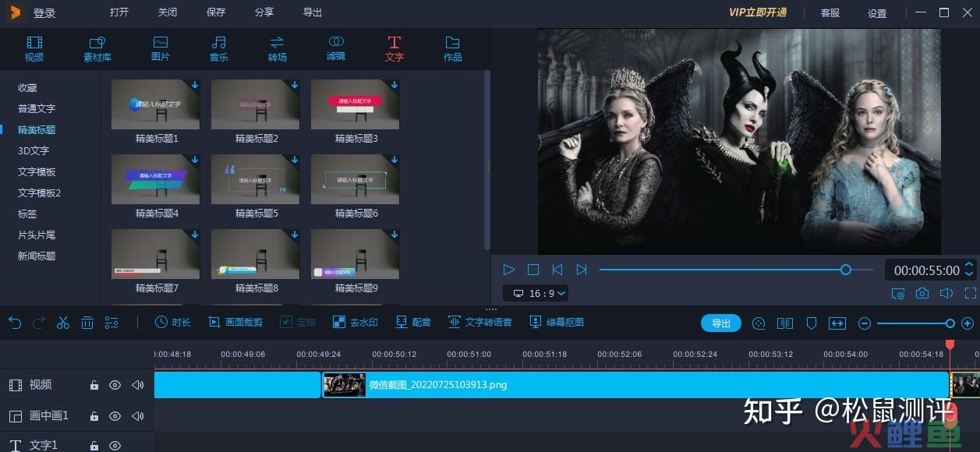Lock the 文字1 track
Image resolution: width=980 pixels, height=452 pixels.
pos(94,446)
